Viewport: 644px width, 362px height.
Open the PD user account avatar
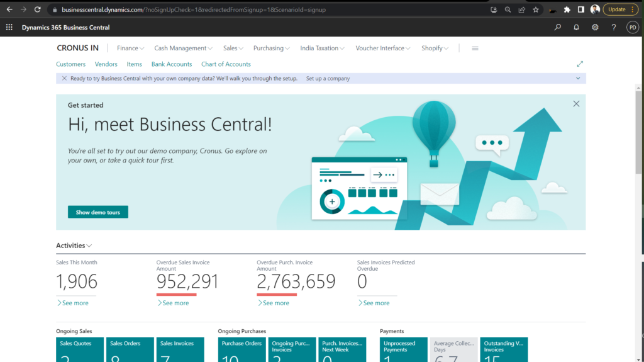point(633,27)
